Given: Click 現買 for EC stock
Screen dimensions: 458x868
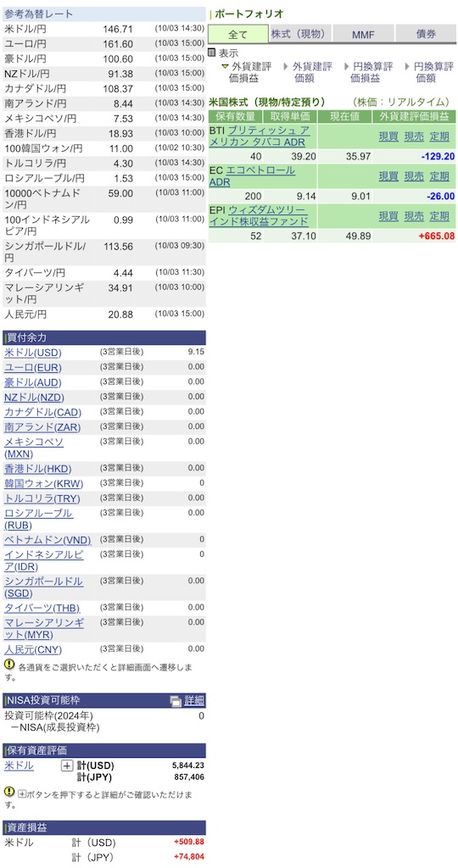Looking at the screenshot, I should coord(388,176).
